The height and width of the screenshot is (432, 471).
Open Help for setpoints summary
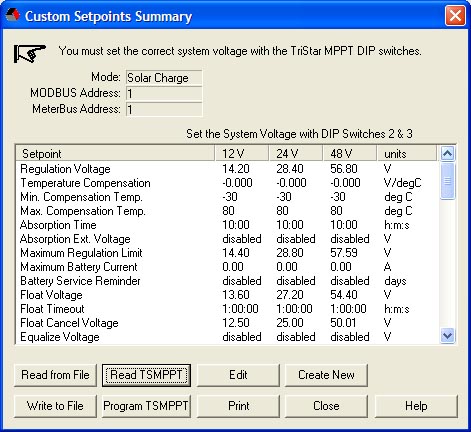(416, 406)
